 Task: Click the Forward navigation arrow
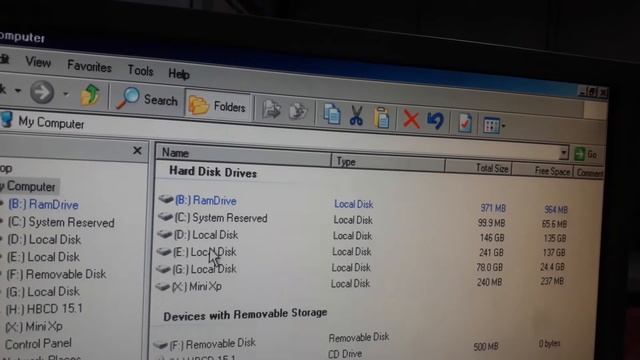[x=42, y=92]
